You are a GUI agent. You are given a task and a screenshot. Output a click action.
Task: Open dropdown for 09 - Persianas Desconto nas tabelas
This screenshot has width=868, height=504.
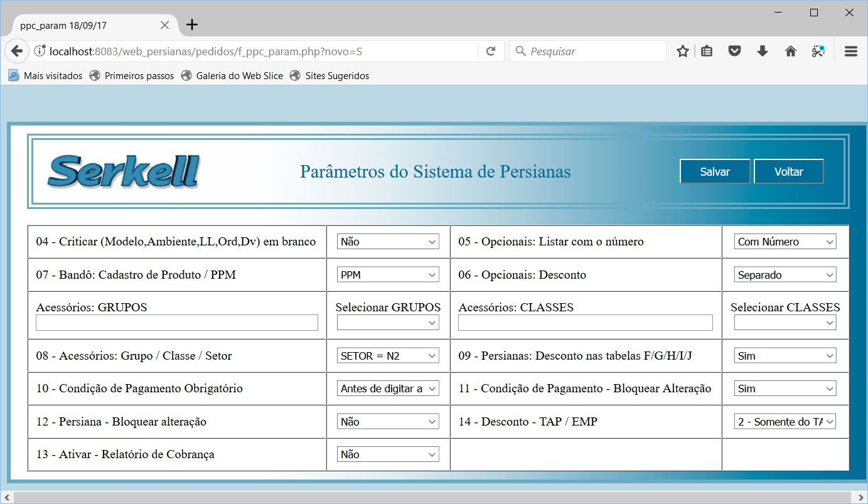785,356
